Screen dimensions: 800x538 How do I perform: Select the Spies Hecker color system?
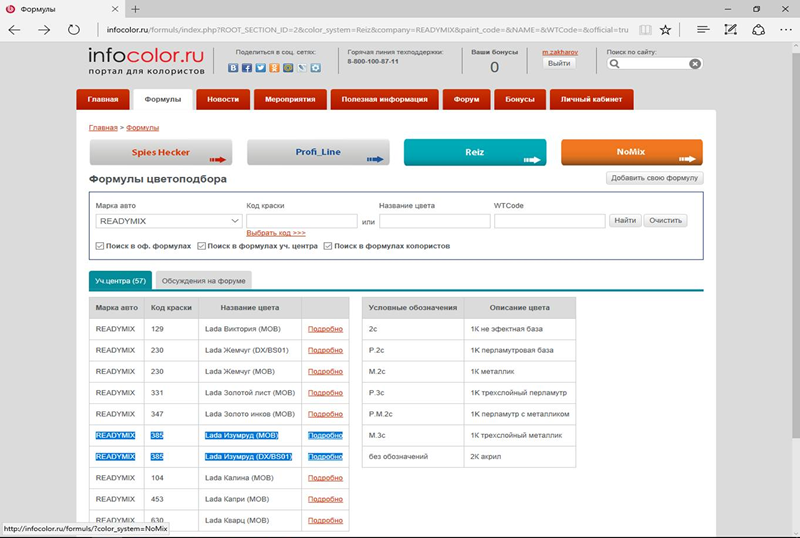[161, 152]
